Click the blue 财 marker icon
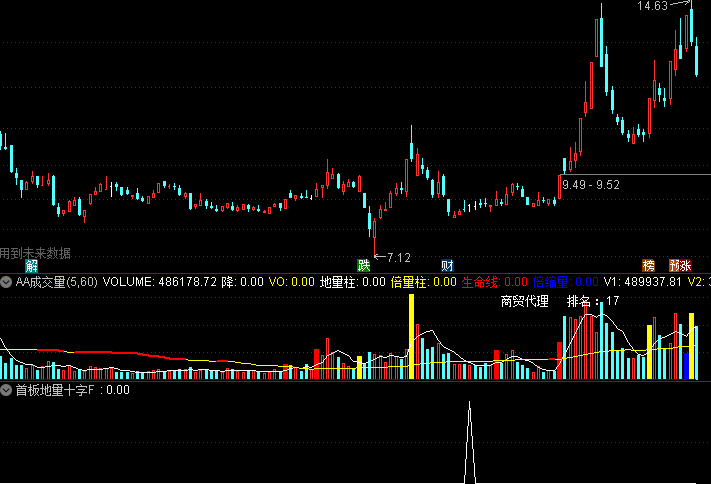Image resolution: width=711 pixels, height=484 pixels. [x=447, y=266]
